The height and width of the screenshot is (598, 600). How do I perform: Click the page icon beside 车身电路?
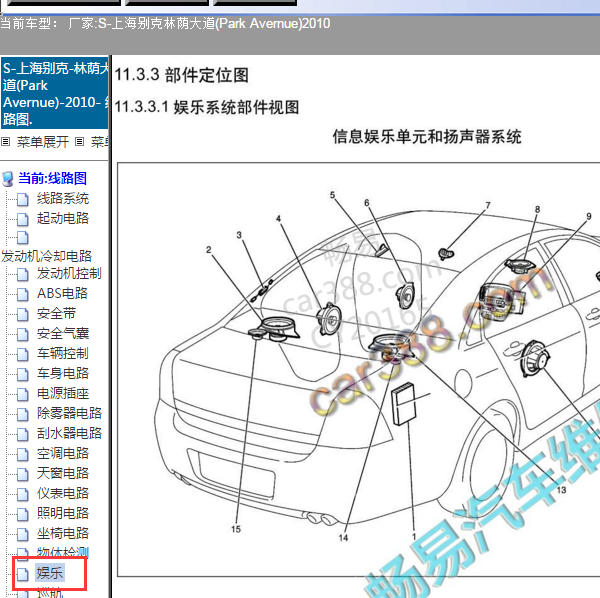[x=23, y=374]
